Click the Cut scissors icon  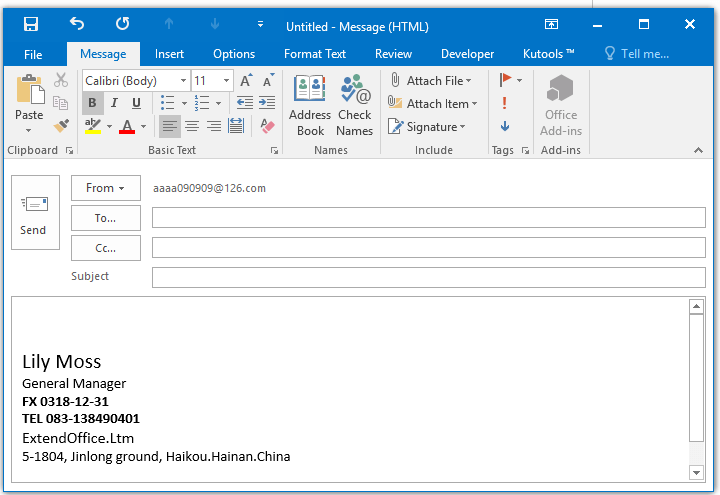point(61,80)
